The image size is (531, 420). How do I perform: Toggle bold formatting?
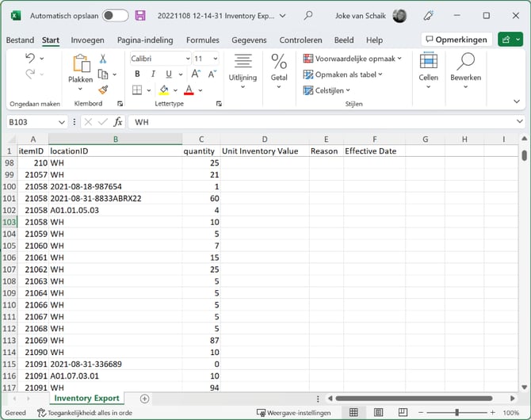136,74
